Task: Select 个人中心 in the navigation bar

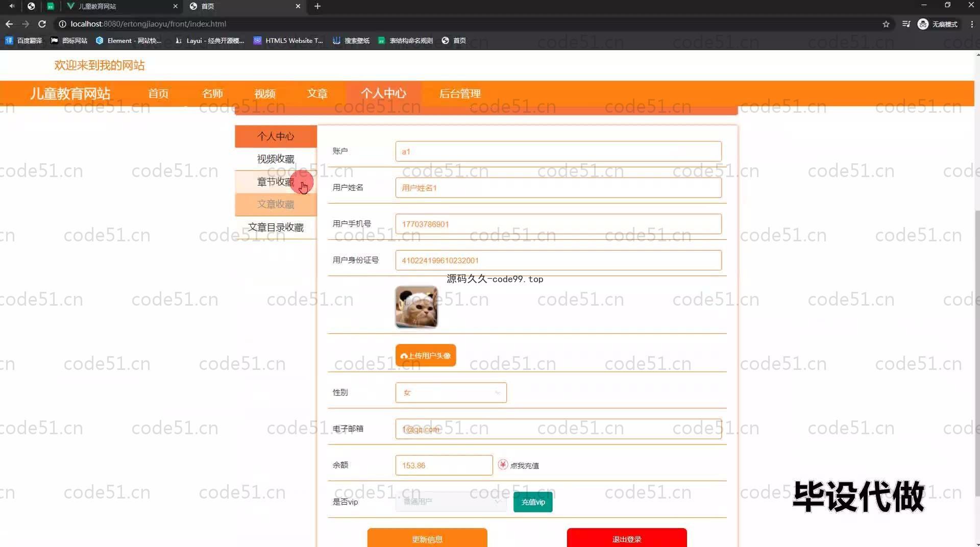Action: tap(383, 93)
